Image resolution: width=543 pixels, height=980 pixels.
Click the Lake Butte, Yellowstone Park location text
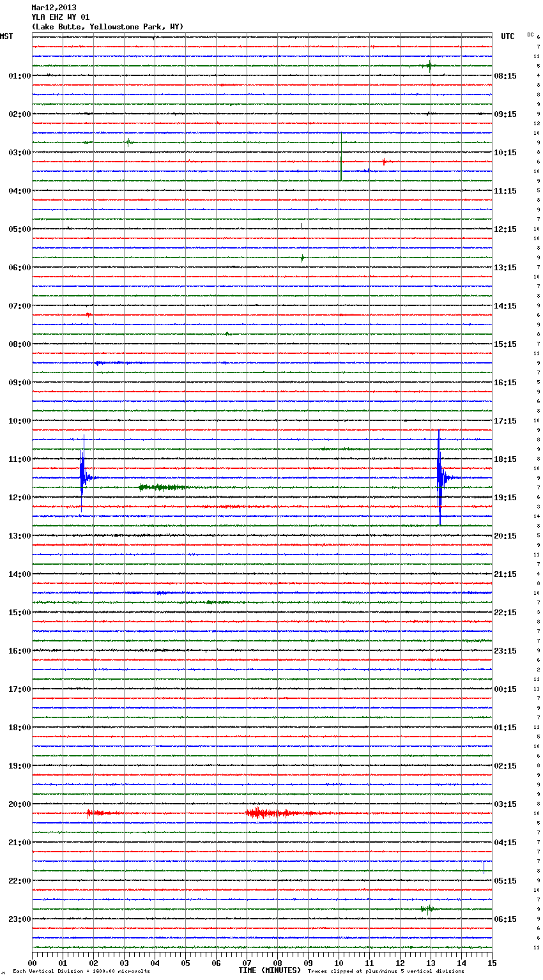point(107,27)
